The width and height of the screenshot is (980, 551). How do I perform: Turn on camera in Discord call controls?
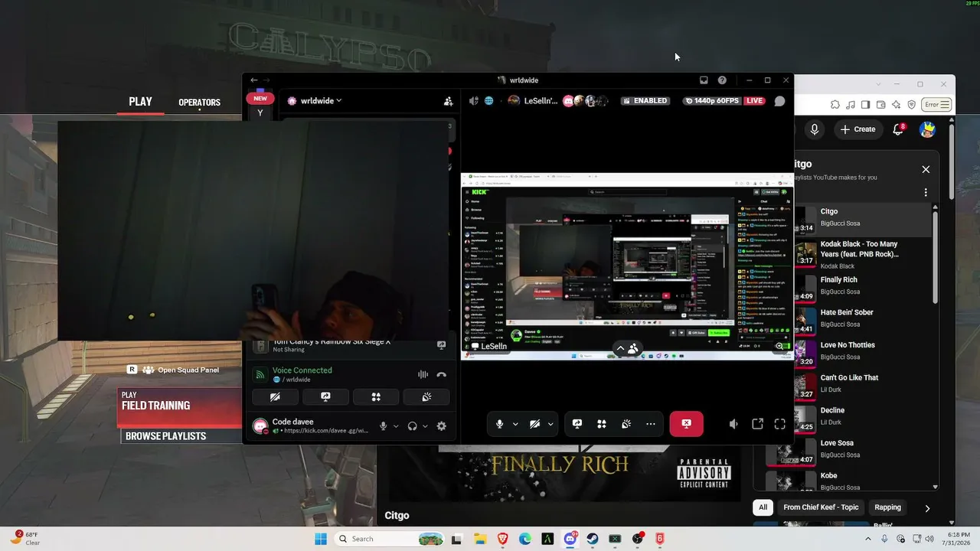(x=534, y=424)
